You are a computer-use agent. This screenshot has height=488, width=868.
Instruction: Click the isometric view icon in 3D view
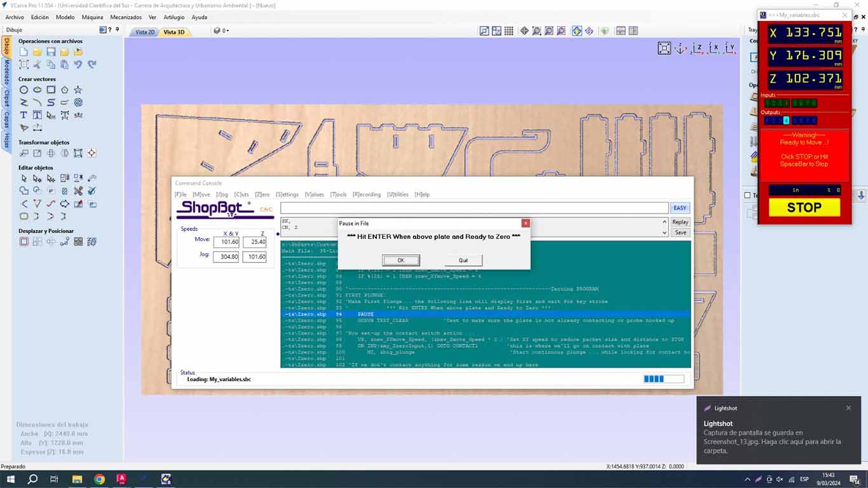click(x=681, y=48)
